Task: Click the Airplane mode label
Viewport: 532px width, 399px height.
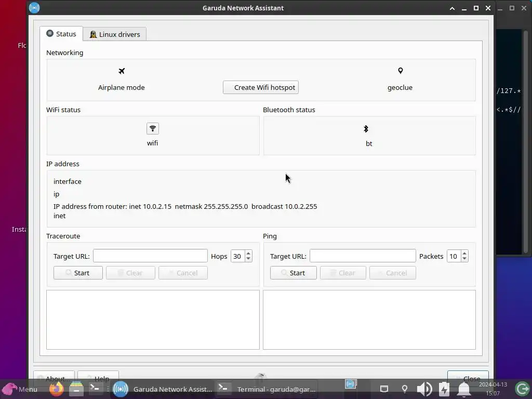Action: 122,87
